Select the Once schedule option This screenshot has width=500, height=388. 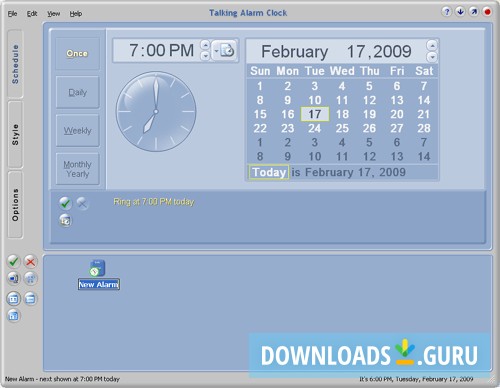coord(77,53)
